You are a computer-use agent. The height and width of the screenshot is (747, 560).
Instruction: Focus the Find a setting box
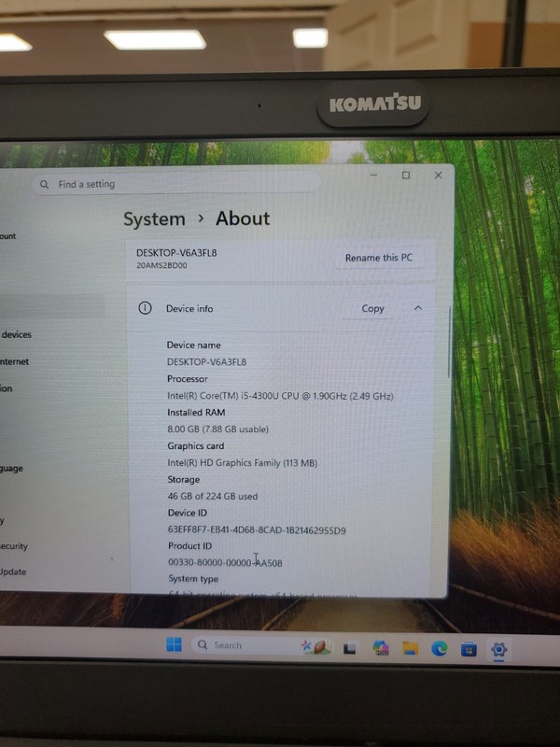pos(176,184)
